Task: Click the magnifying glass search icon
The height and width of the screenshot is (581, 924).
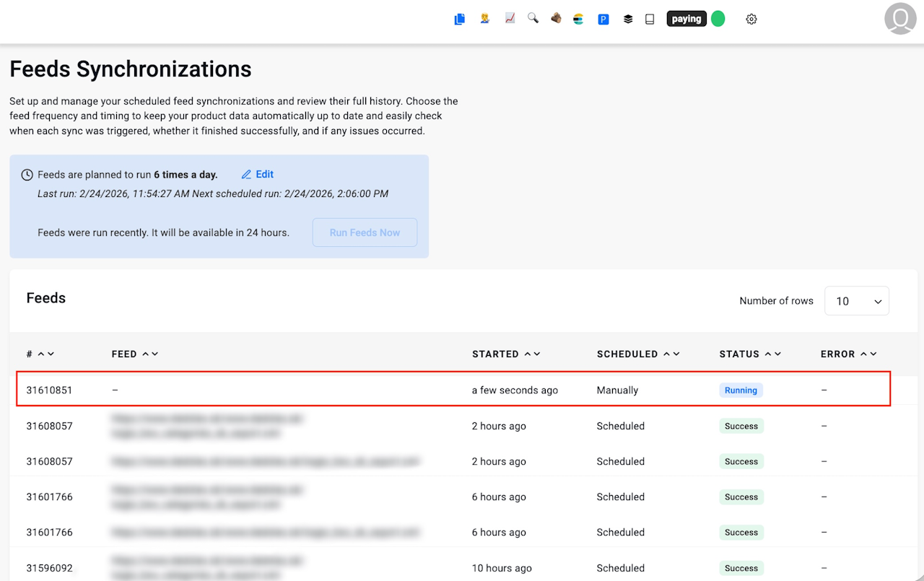Action: click(533, 19)
